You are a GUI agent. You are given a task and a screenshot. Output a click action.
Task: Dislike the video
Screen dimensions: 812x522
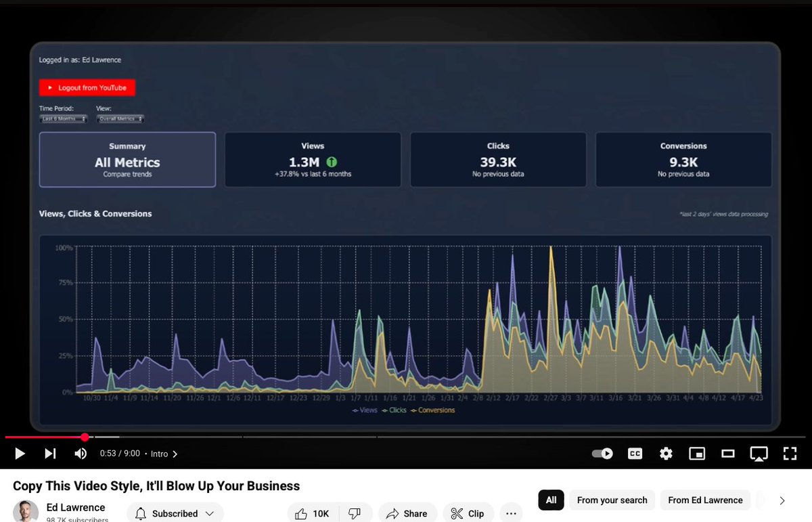click(355, 513)
